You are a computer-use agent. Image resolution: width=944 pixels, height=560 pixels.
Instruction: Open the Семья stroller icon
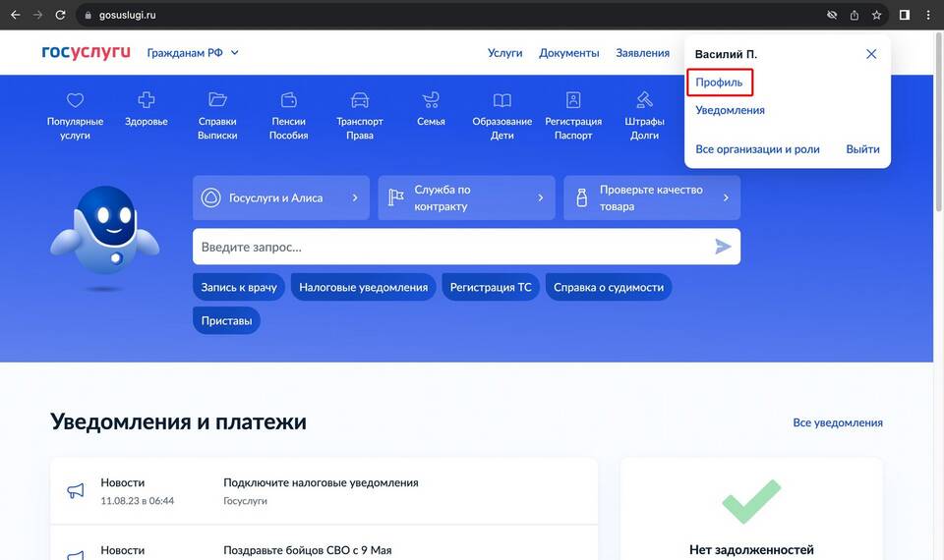click(x=431, y=100)
